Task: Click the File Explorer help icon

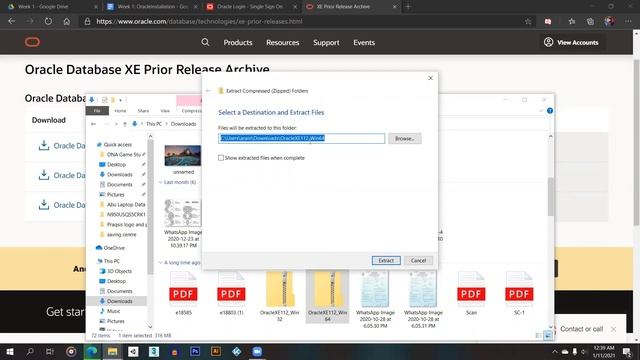Action: pyautogui.click(x=550, y=111)
